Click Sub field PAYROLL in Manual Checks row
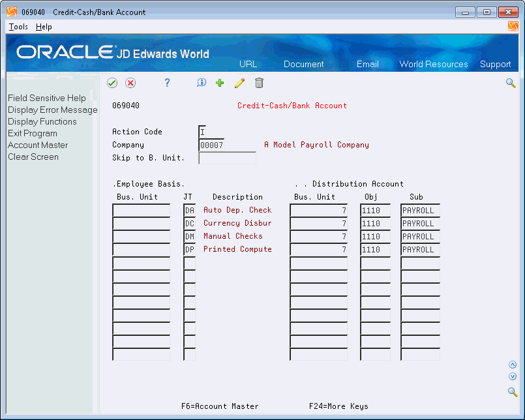525x420 pixels. pos(420,237)
